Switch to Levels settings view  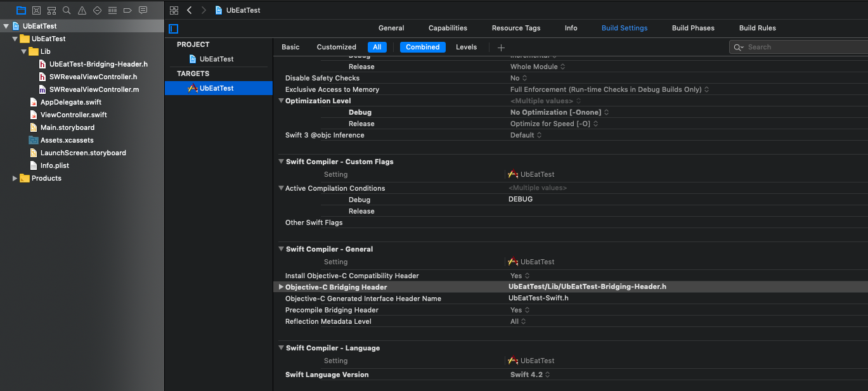(466, 47)
